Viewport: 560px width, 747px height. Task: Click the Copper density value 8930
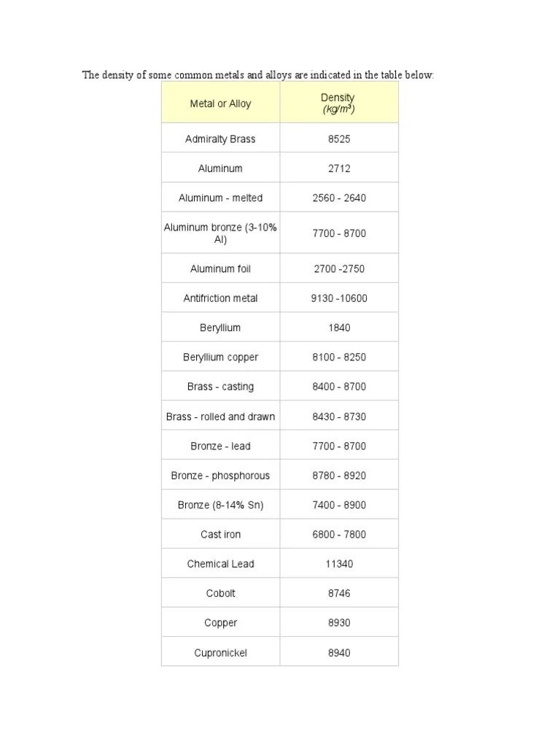[339, 623]
